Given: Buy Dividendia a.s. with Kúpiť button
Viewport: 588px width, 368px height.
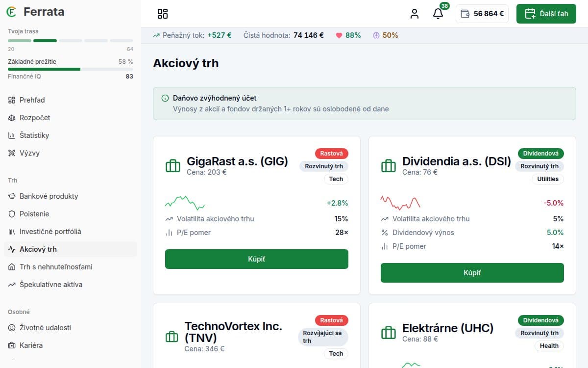Looking at the screenshot, I should coord(472,273).
